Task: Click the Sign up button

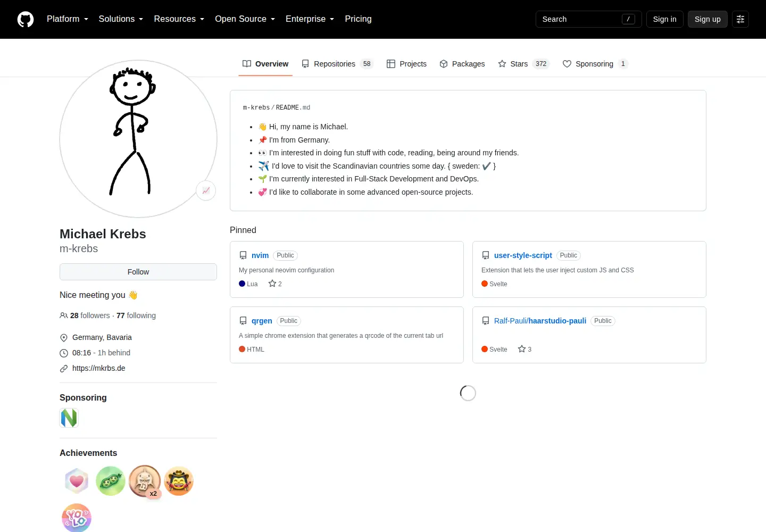Action: click(707, 19)
